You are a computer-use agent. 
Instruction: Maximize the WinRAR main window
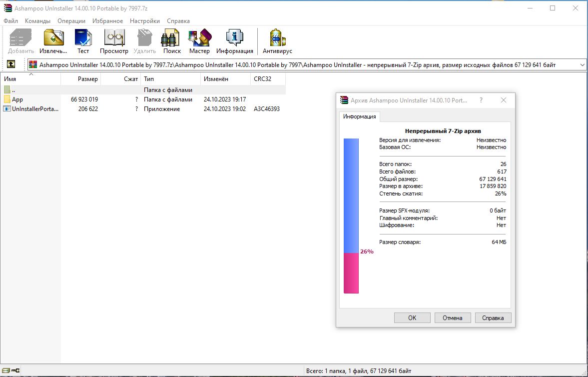pos(553,8)
